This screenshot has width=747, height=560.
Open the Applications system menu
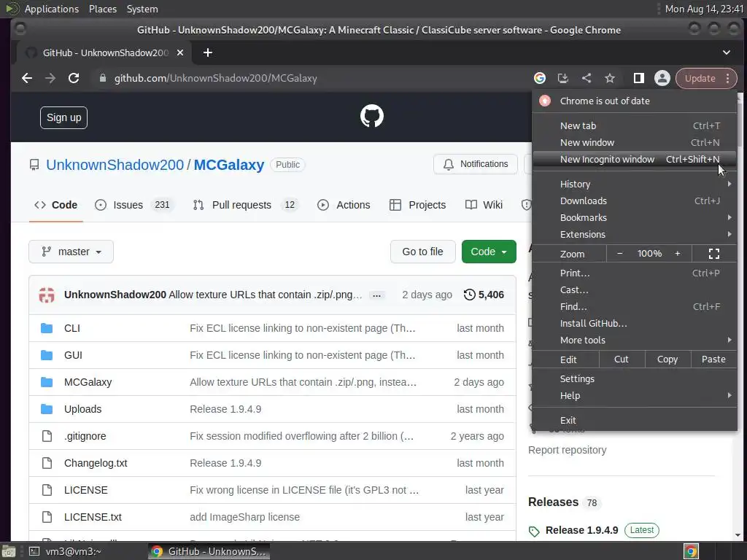click(x=52, y=9)
